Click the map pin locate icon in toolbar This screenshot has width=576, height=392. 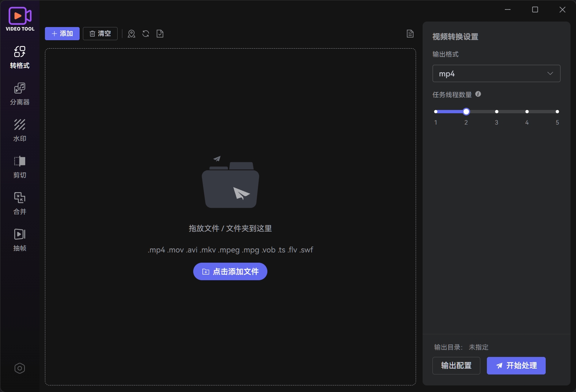(x=131, y=34)
